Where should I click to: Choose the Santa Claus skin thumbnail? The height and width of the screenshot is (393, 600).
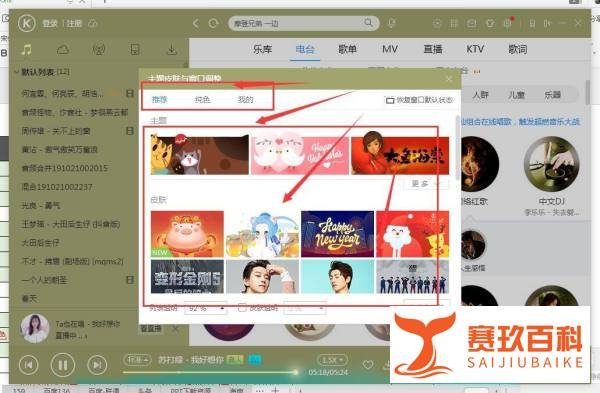click(x=412, y=234)
